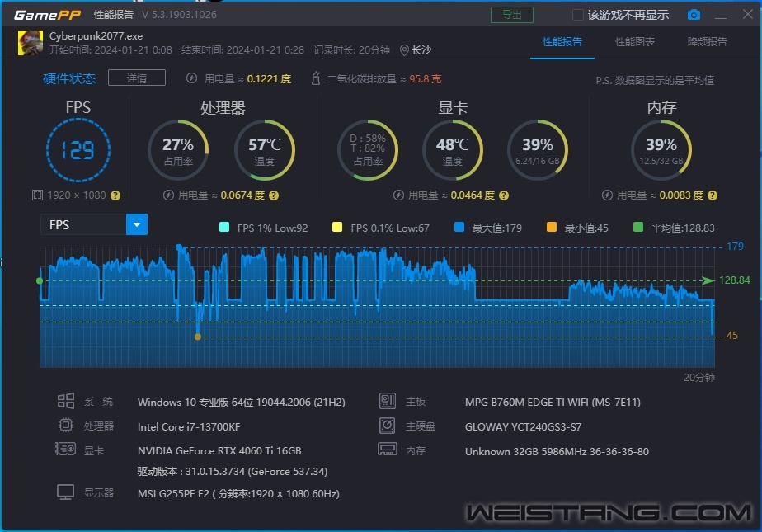Click the graphics card icon beside NVIDIA GeForce
Screen dimensions: 762x532
click(66, 449)
